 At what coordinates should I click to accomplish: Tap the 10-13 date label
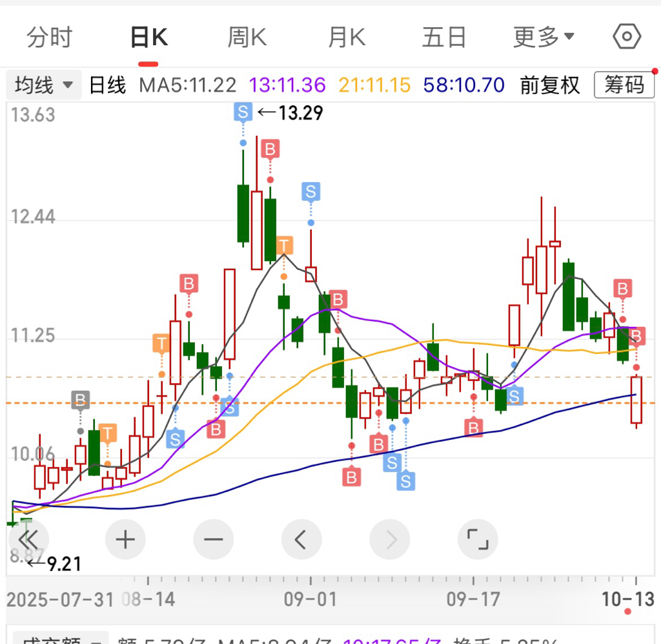point(627,599)
